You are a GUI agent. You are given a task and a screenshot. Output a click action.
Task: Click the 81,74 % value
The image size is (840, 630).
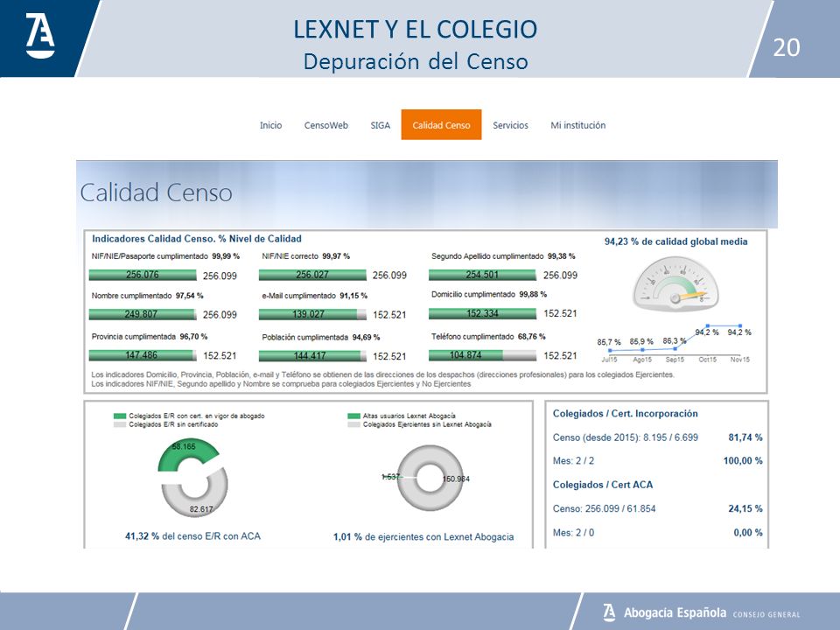click(x=745, y=437)
